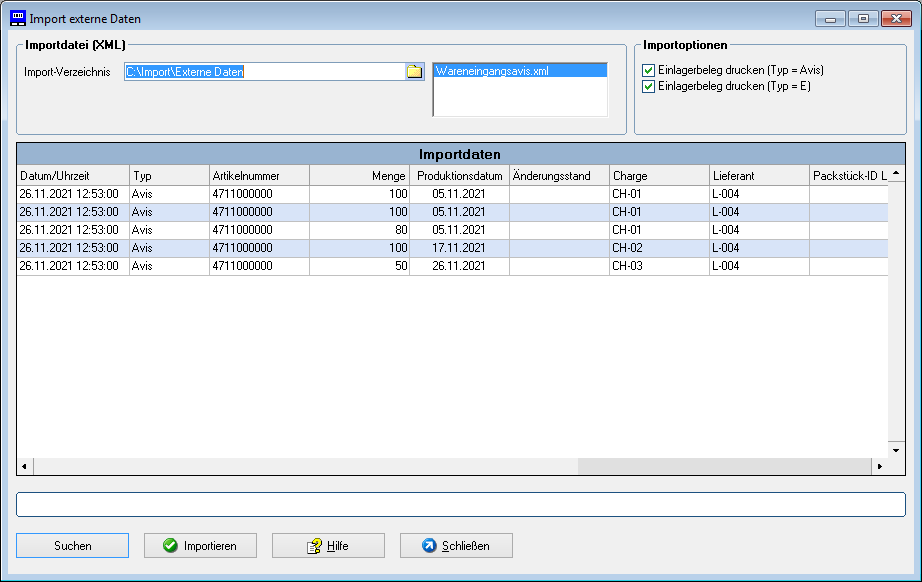Select the row with Charge CH-03
The width and height of the screenshot is (922, 582).
450,266
